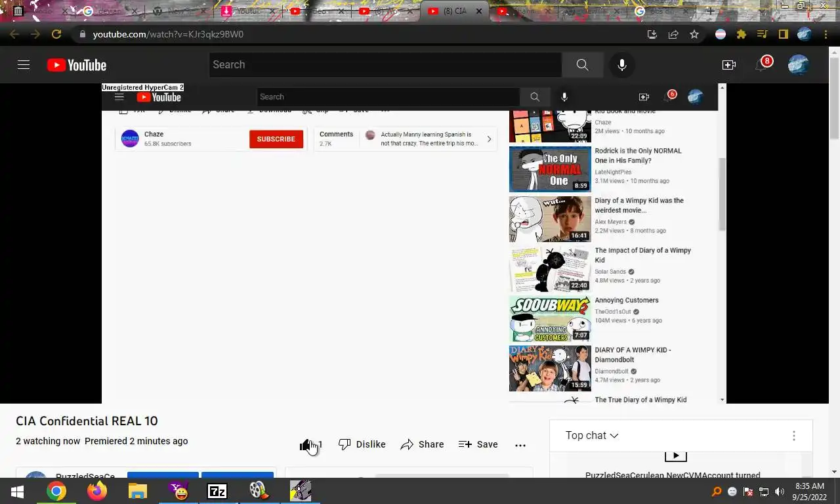Click the Annoying Customers thumbnail in video
This screenshot has width=840, height=504.
(x=550, y=319)
